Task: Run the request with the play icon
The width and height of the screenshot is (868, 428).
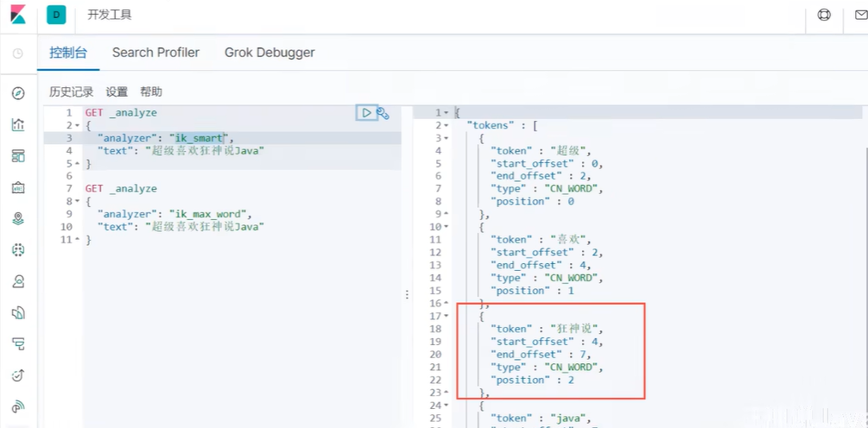Action: pyautogui.click(x=366, y=113)
